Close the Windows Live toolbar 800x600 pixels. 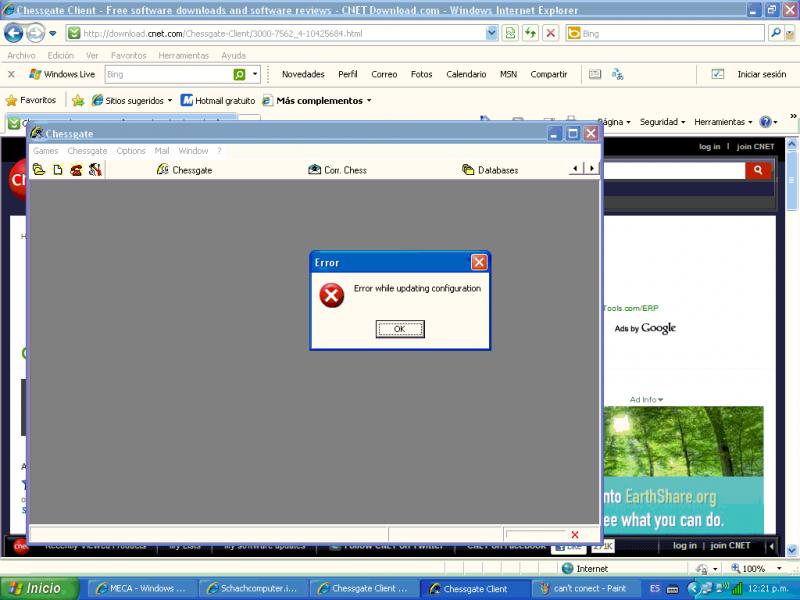(x=11, y=74)
